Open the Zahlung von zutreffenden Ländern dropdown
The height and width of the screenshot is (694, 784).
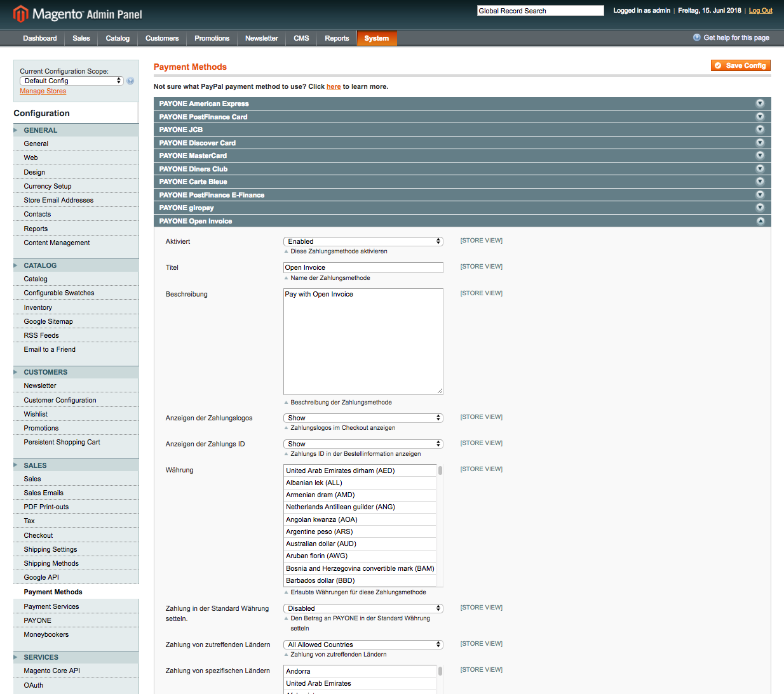(x=363, y=644)
